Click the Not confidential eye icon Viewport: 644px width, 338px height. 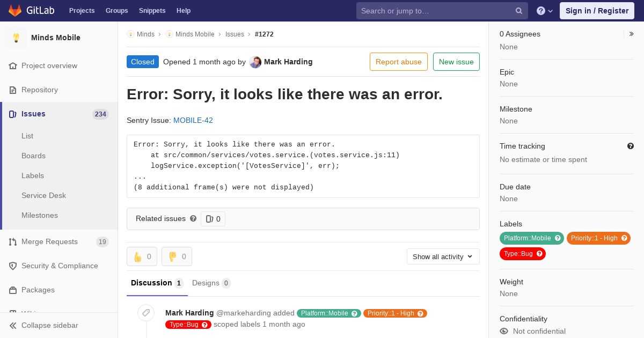click(504, 331)
